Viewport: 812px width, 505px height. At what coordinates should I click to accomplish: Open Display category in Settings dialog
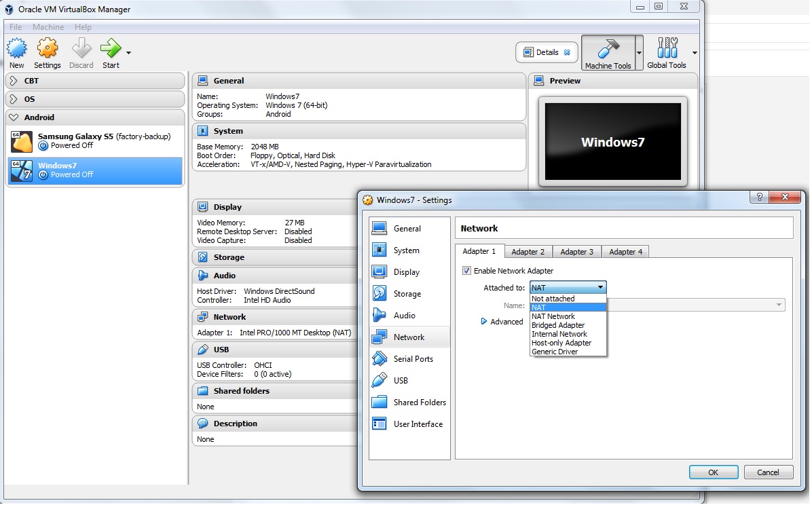[x=409, y=272]
